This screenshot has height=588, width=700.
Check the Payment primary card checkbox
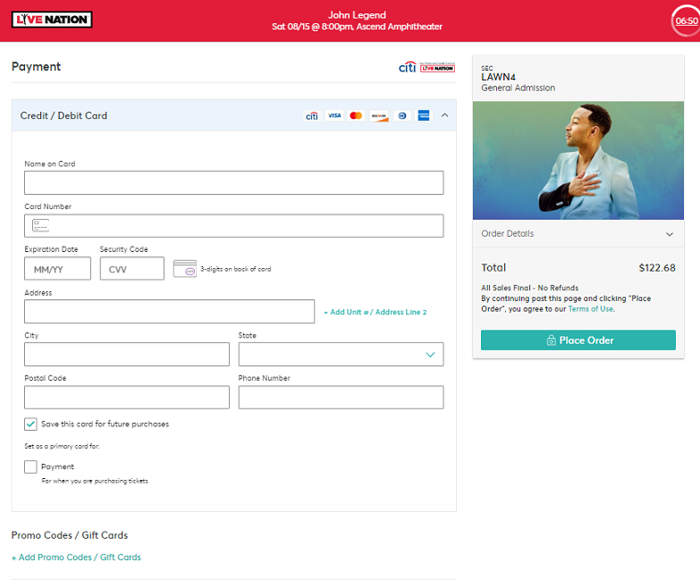30,466
